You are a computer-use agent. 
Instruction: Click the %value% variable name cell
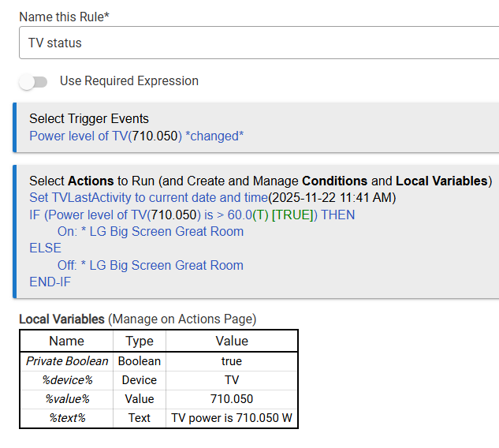click(x=66, y=398)
